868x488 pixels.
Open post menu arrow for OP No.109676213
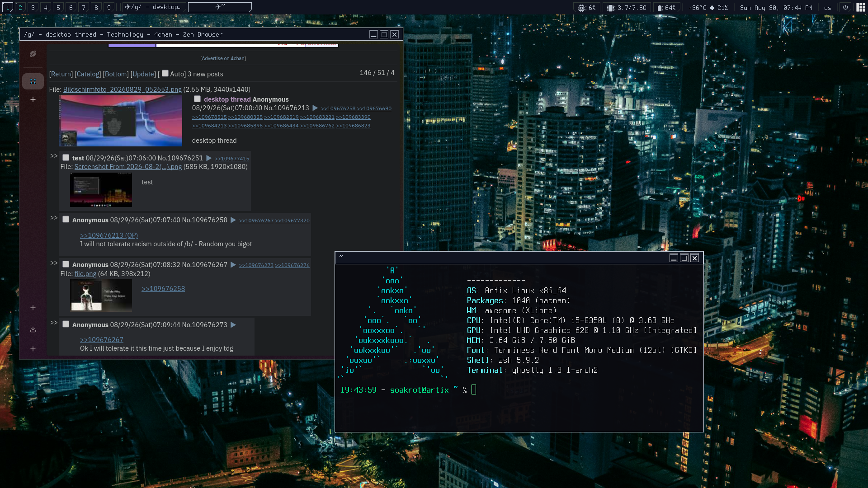click(x=315, y=108)
